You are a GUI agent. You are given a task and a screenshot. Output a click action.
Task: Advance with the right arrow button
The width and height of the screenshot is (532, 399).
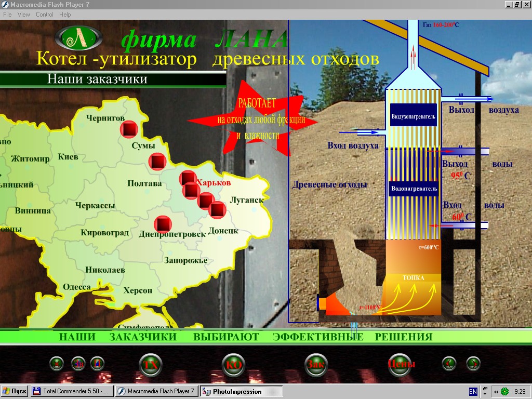(x=473, y=363)
